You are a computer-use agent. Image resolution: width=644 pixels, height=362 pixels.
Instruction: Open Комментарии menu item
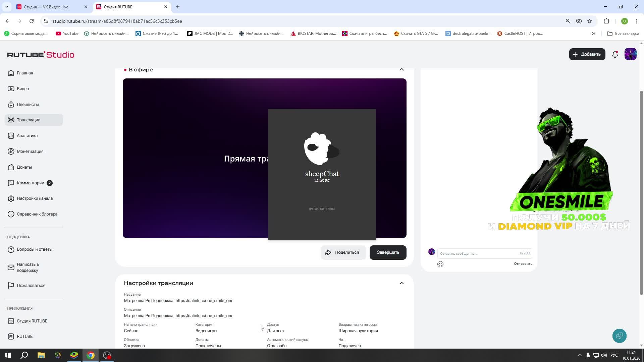click(30, 183)
